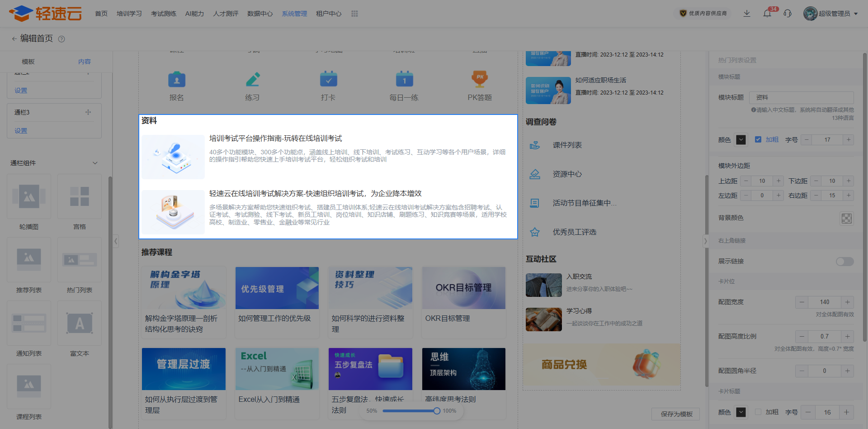Image resolution: width=868 pixels, height=429 pixels.
Task: Click the download icon in top bar
Action: click(x=747, y=14)
